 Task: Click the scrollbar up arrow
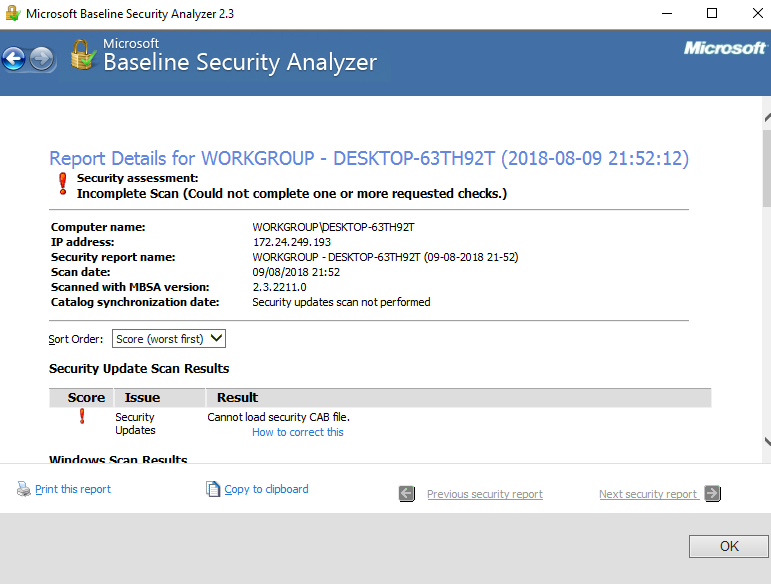click(767, 117)
